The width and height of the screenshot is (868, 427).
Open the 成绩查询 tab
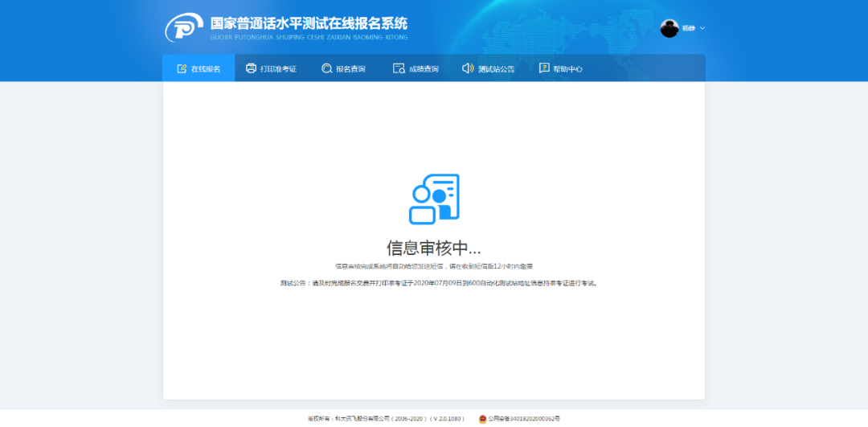tap(424, 69)
